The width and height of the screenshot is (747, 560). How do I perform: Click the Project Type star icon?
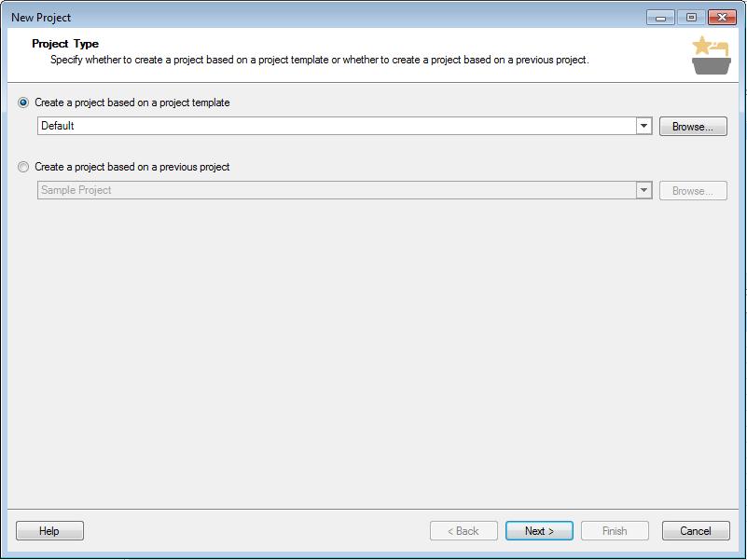(x=711, y=55)
